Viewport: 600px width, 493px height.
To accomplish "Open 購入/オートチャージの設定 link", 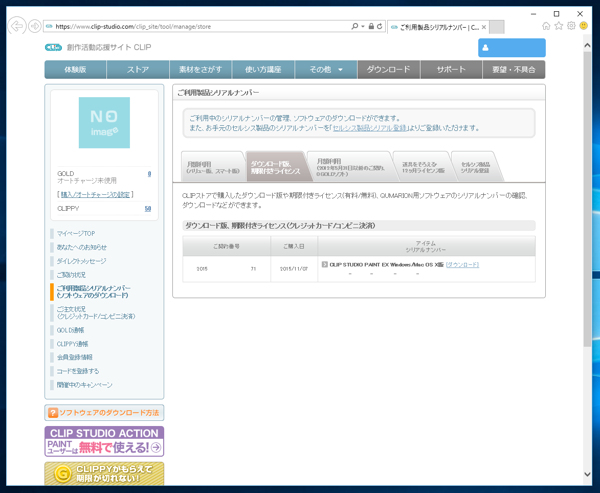I will point(95,194).
